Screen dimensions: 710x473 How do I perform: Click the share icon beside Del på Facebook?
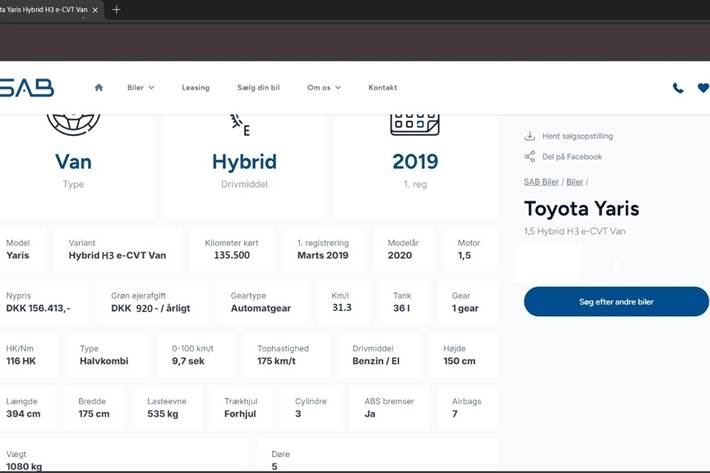click(530, 157)
